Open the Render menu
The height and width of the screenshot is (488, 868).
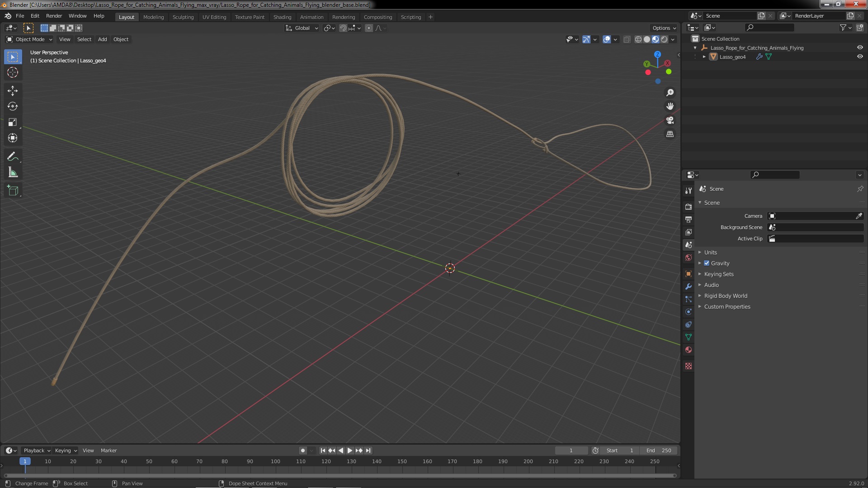[54, 16]
